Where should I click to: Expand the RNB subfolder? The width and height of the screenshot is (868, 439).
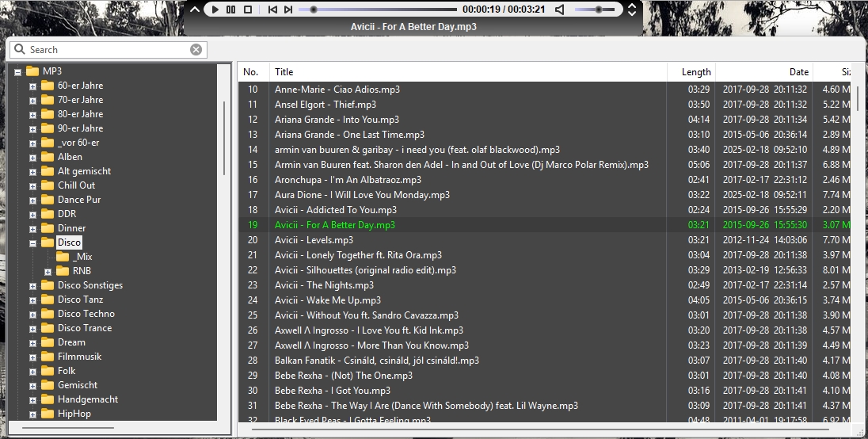point(48,271)
